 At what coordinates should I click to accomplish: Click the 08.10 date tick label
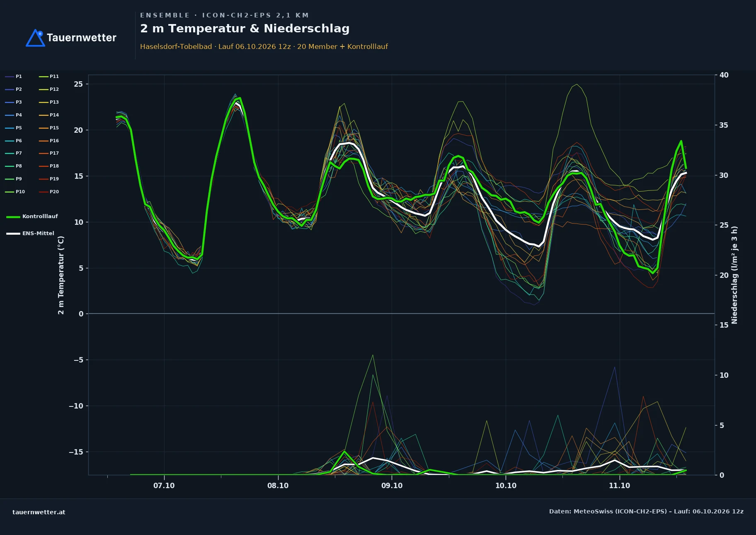pyautogui.click(x=278, y=486)
